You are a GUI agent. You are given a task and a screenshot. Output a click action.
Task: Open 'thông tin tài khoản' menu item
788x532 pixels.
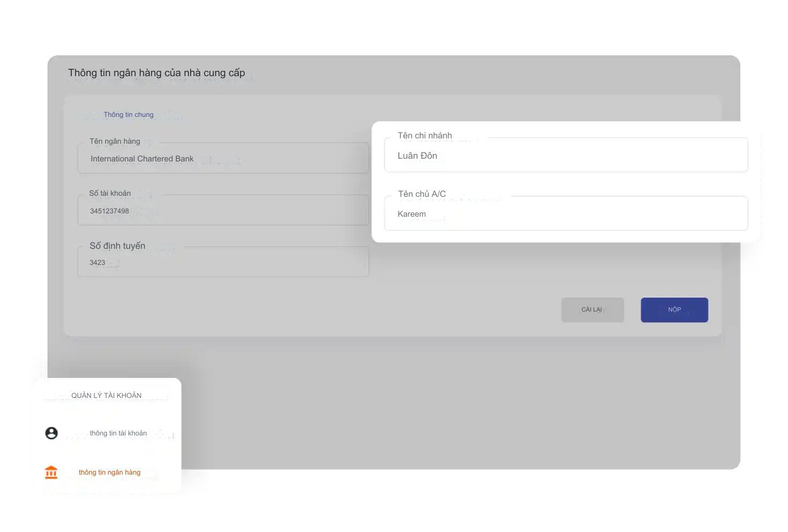click(118, 433)
